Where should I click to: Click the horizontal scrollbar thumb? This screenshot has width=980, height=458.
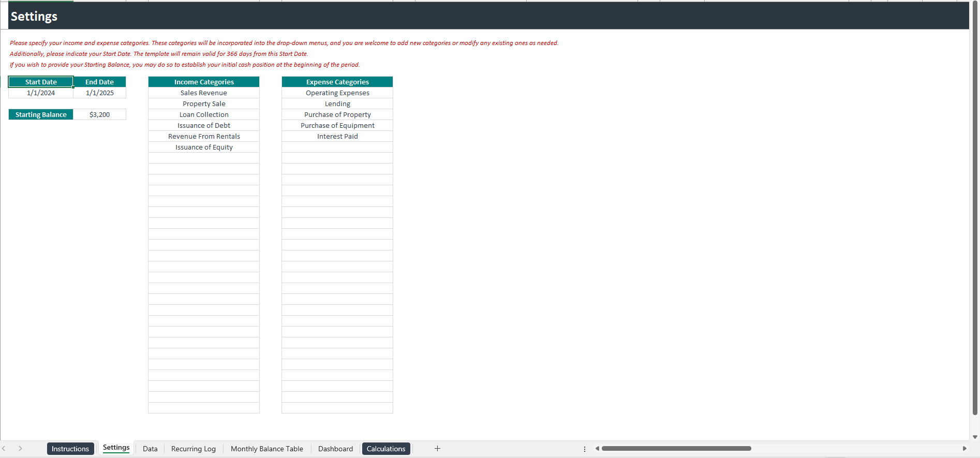pos(676,449)
